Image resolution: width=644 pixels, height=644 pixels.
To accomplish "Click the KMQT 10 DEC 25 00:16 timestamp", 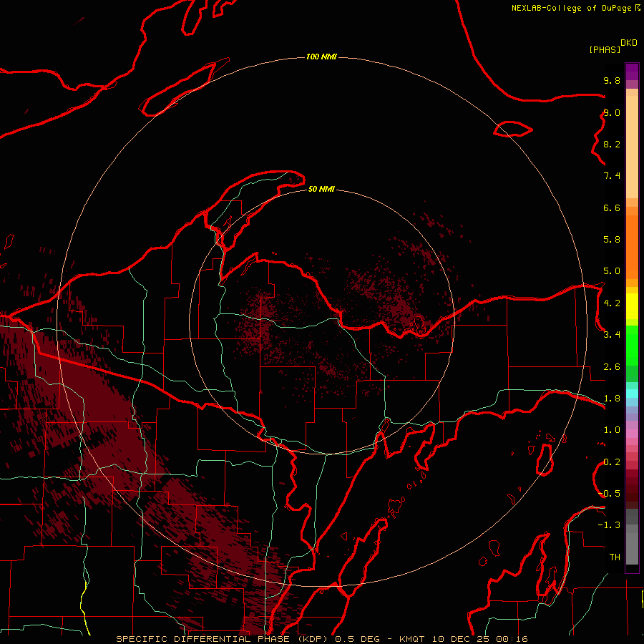I will click(463, 639).
